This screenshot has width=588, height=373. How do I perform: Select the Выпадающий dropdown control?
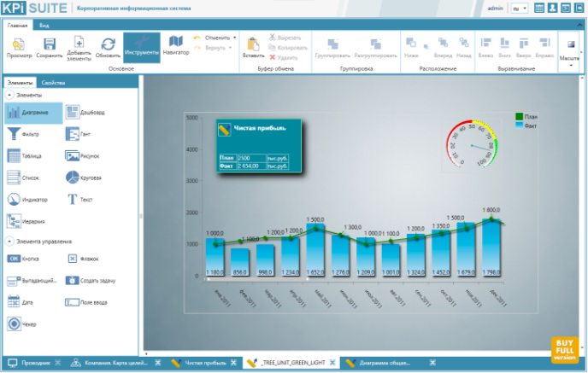click(x=32, y=281)
